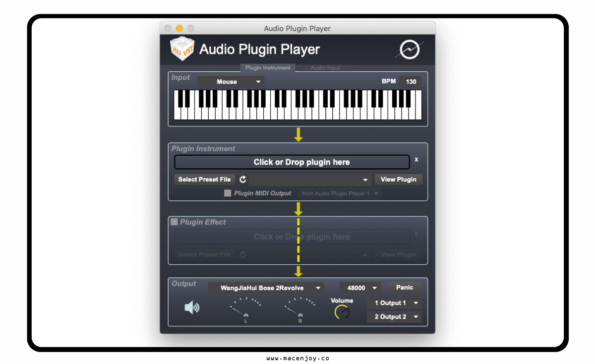Enable the Plugin MIDI Output checkbox

(228, 193)
